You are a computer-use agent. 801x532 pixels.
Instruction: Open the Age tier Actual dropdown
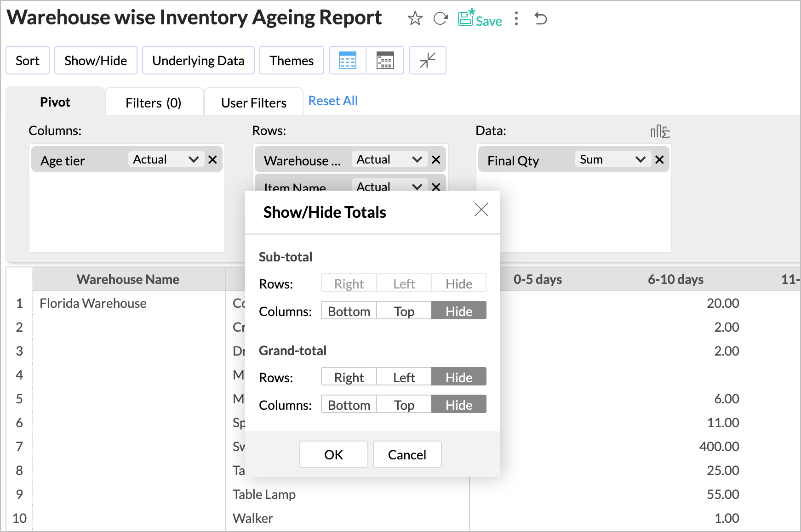point(166,159)
